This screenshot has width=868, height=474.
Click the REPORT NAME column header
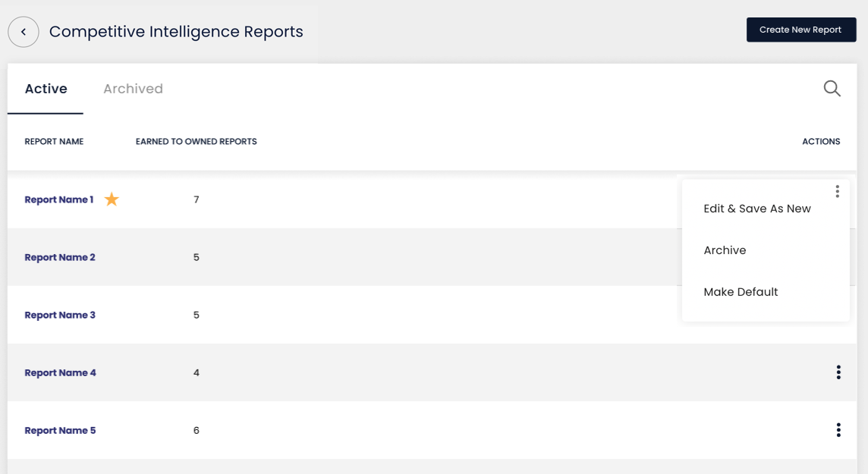pos(54,141)
